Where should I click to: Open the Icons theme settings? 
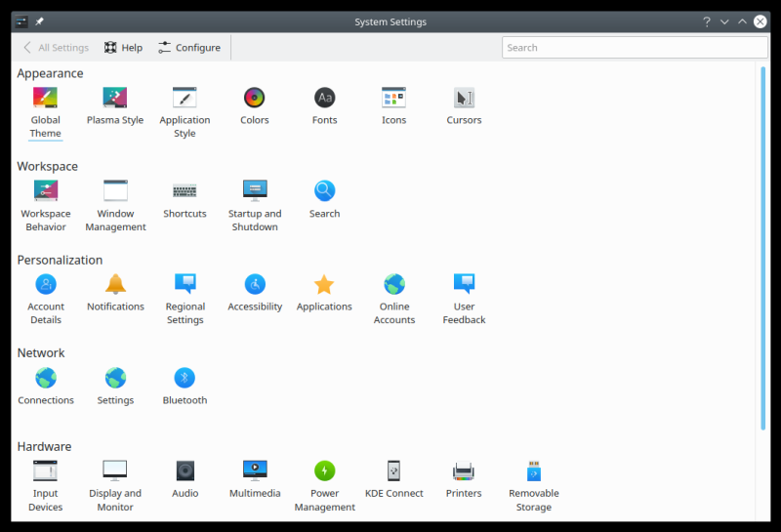click(394, 105)
